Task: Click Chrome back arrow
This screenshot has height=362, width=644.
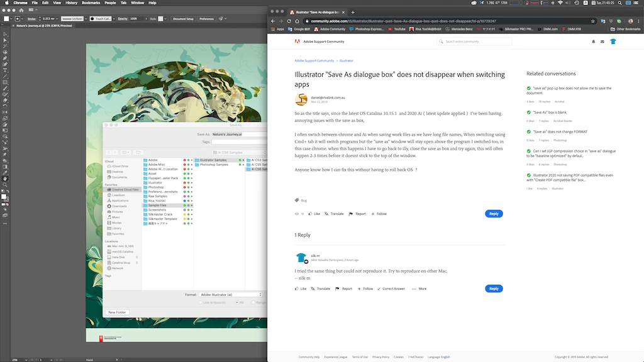Action: (x=273, y=21)
